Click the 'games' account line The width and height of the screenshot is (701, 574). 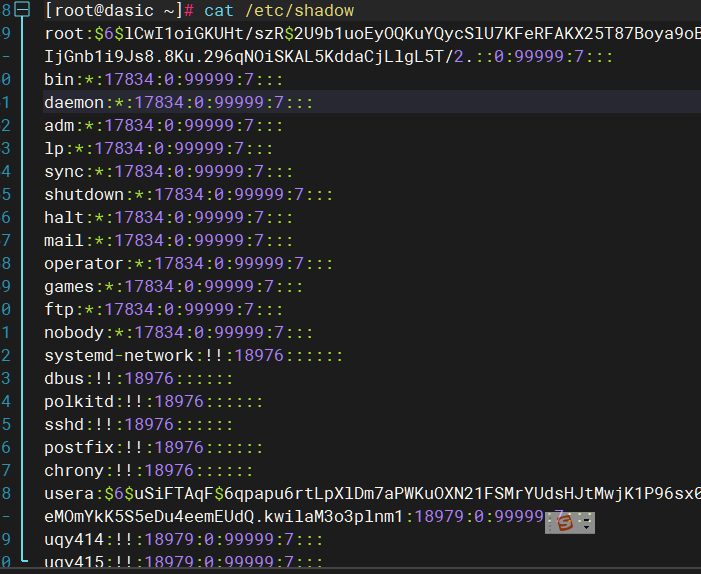coord(173,287)
